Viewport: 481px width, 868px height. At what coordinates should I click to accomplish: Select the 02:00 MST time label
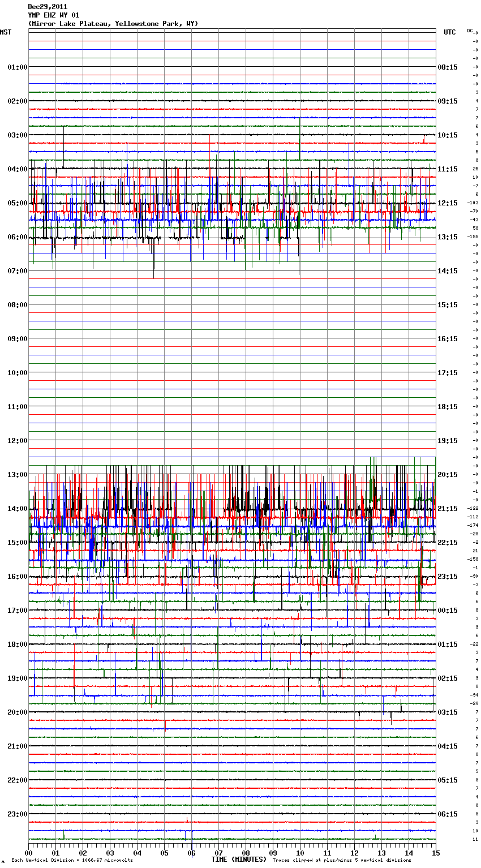pos(18,101)
